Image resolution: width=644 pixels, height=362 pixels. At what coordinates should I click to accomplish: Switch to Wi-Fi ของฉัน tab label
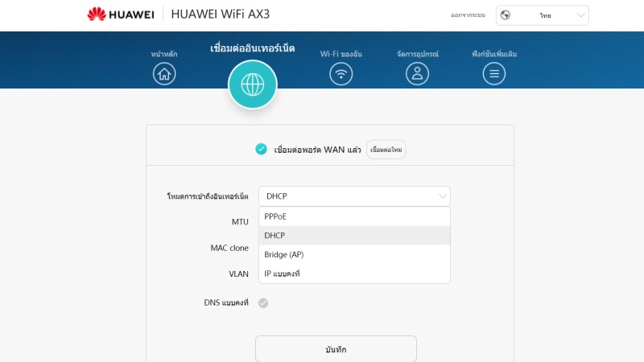[341, 54]
